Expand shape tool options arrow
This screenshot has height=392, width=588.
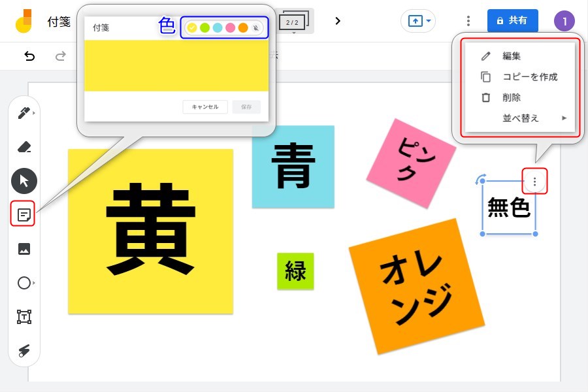(x=34, y=283)
